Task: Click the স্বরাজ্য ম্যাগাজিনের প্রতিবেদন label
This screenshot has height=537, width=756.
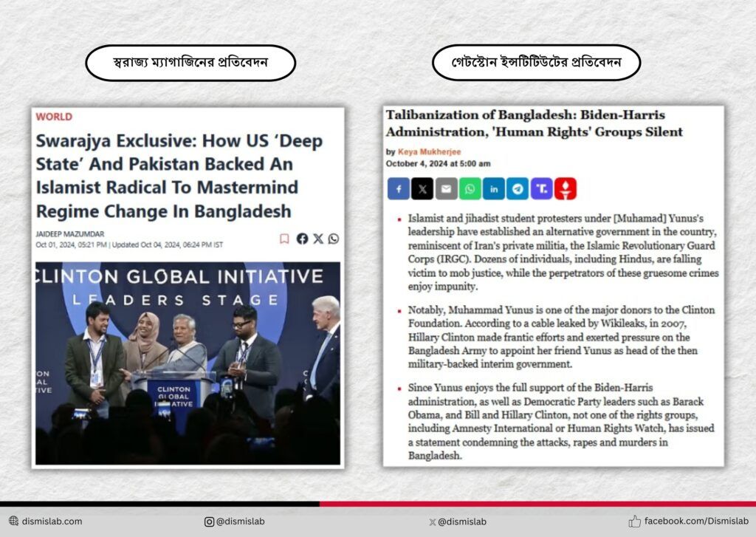Action: tap(190, 63)
